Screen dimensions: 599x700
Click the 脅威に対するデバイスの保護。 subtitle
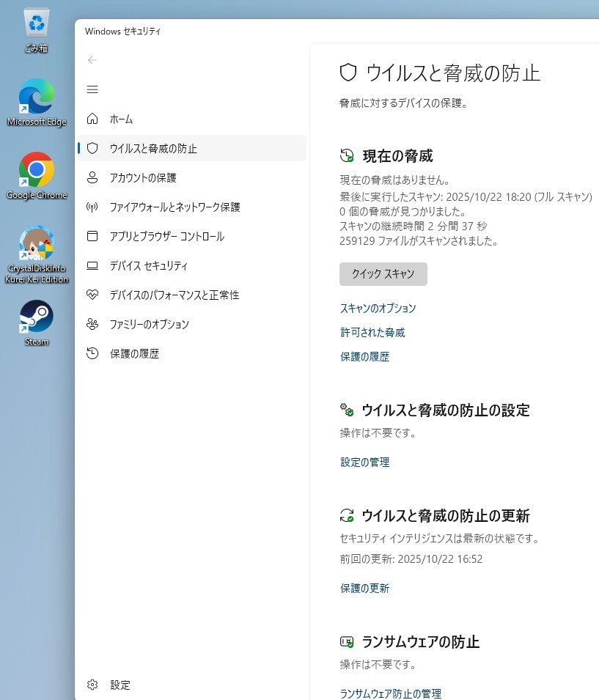(404, 103)
